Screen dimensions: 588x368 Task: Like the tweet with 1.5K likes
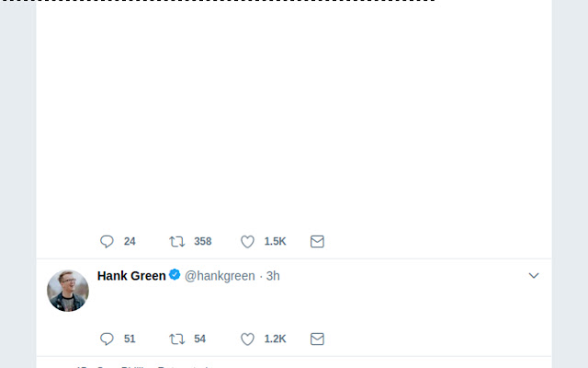pyautogui.click(x=247, y=241)
